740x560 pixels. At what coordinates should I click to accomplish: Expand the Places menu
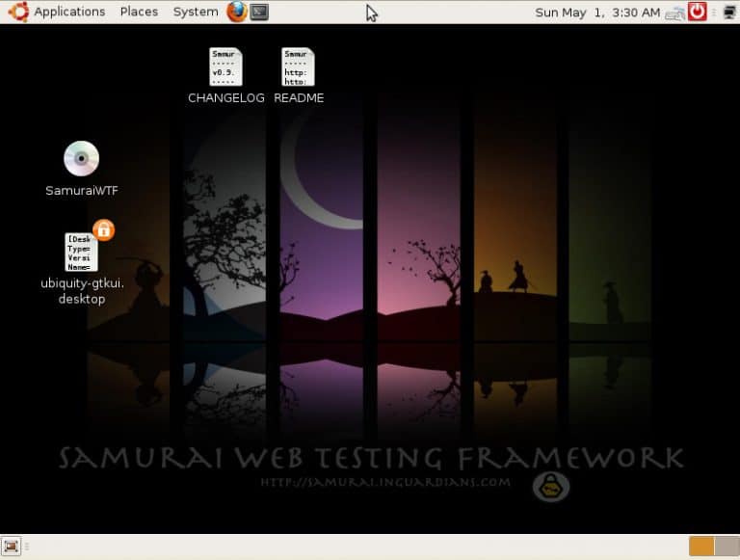139,12
